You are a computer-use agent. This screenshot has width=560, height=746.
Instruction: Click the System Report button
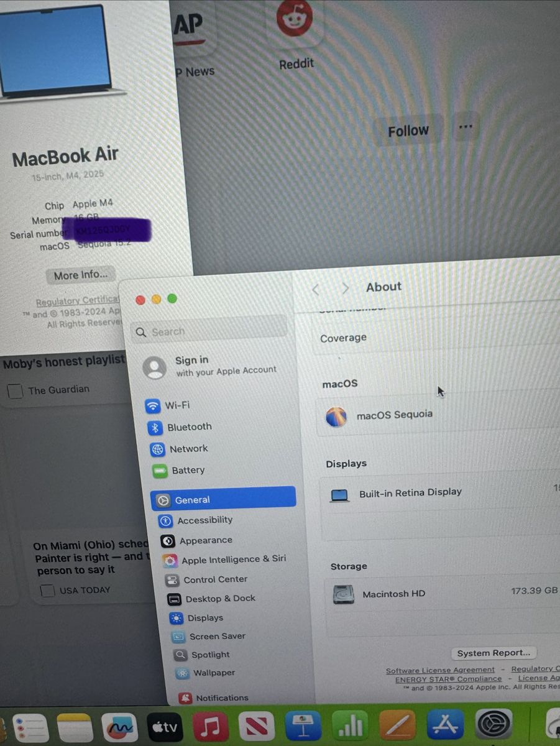[493, 653]
